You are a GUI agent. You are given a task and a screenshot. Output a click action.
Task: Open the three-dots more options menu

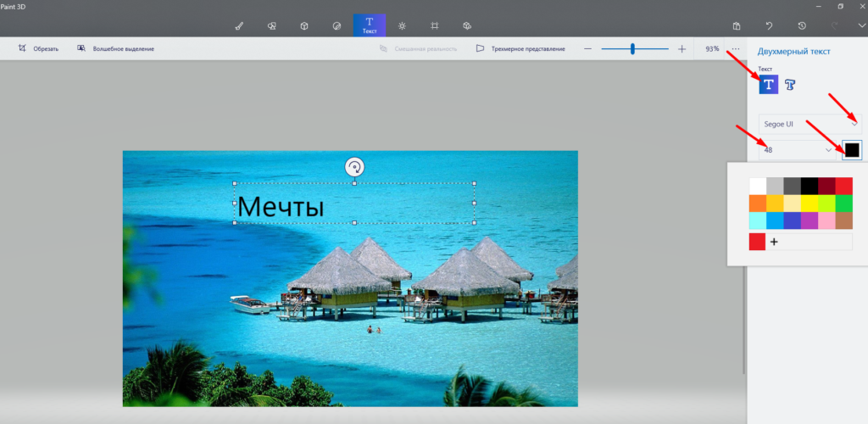736,48
